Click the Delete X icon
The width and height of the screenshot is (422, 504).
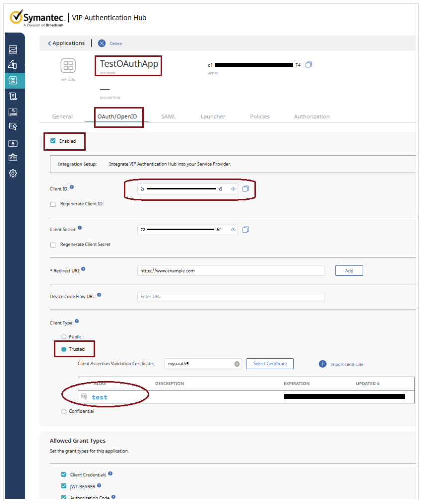(102, 43)
